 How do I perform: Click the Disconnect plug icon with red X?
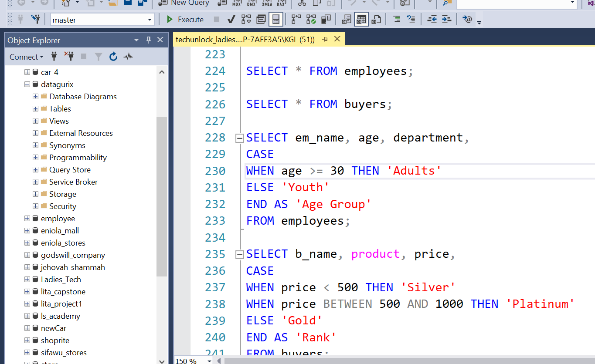69,57
